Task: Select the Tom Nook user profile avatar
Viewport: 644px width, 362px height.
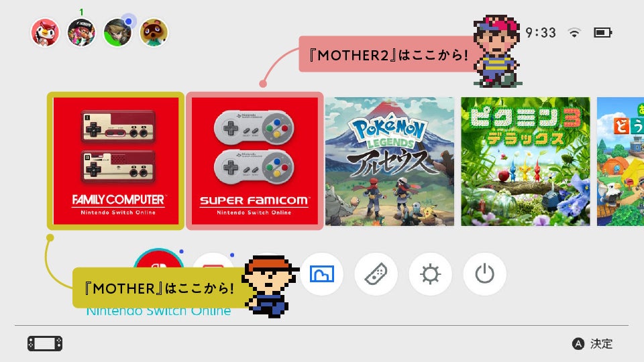Action: coord(154,32)
